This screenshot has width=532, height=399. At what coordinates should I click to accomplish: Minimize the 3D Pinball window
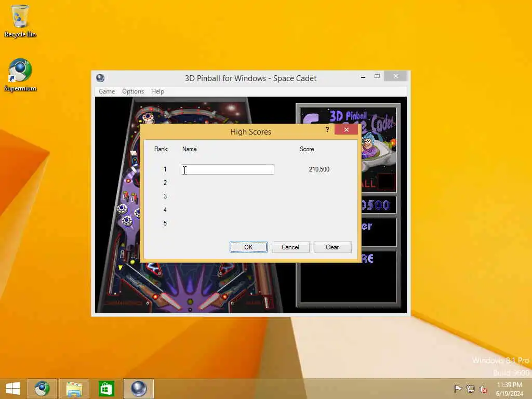(x=363, y=77)
